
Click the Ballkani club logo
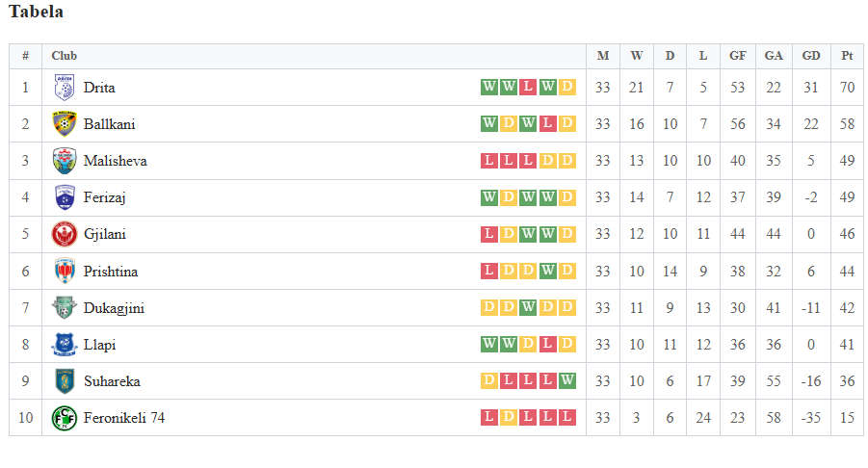[65, 124]
